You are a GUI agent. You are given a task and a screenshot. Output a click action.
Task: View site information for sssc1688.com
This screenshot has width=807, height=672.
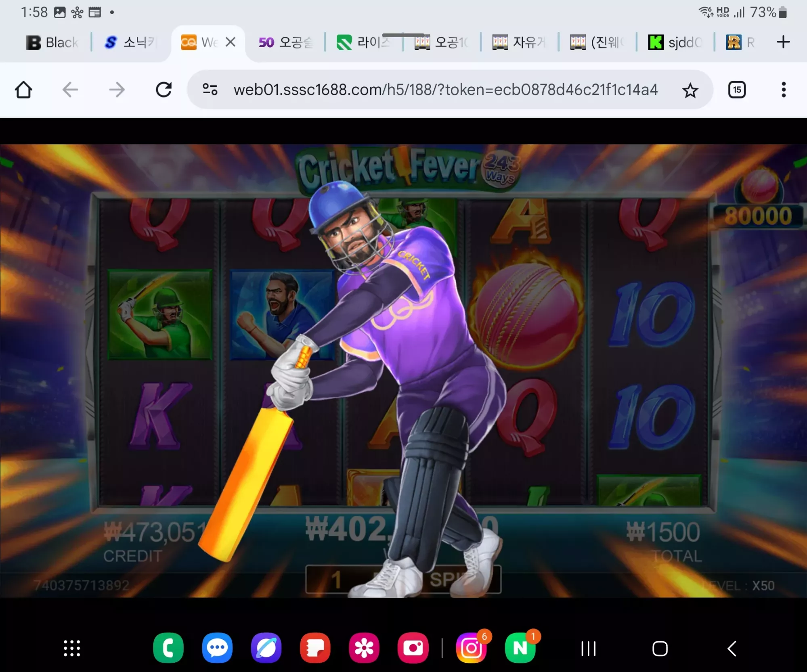pos(210,89)
